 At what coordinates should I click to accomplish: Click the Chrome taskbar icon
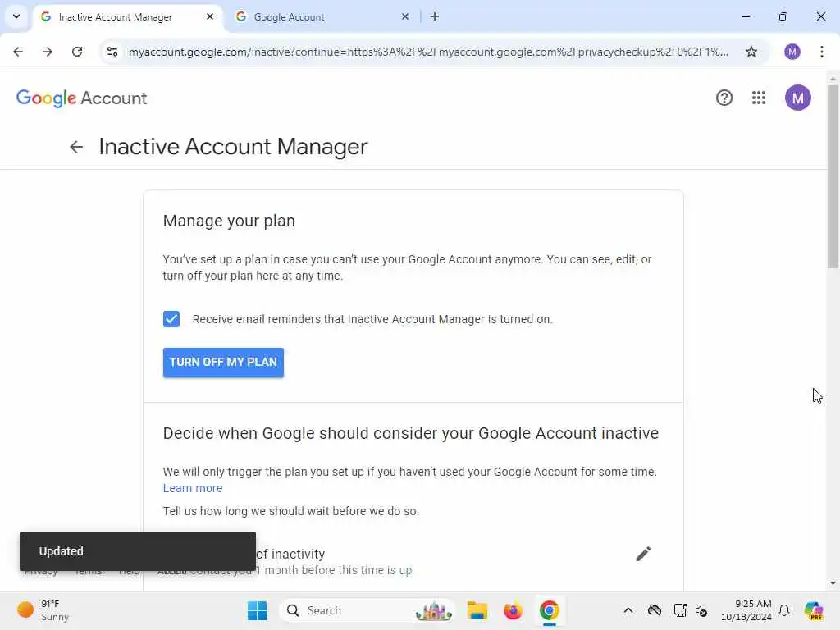coord(549,610)
